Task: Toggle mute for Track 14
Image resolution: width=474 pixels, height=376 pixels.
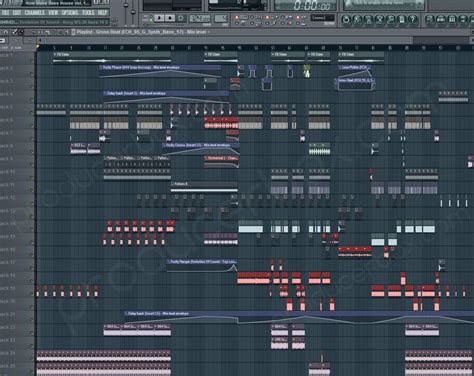Action: pyautogui.click(x=31, y=229)
